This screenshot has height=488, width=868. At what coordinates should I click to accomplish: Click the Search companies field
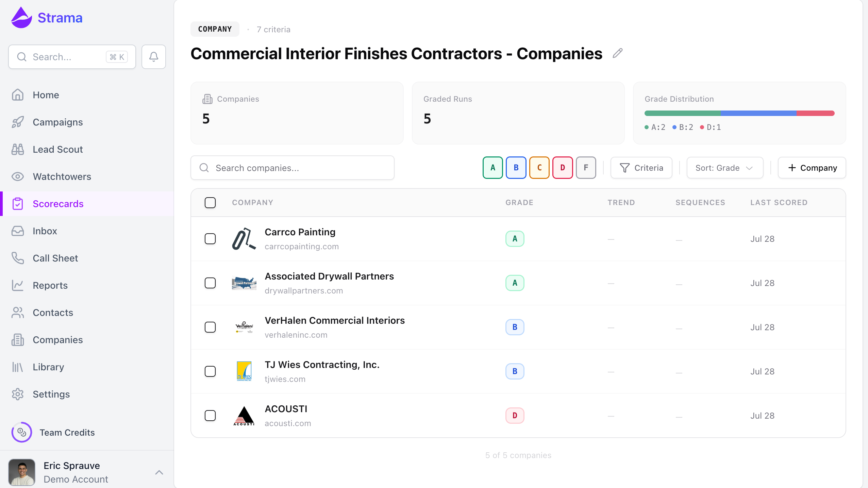(293, 168)
